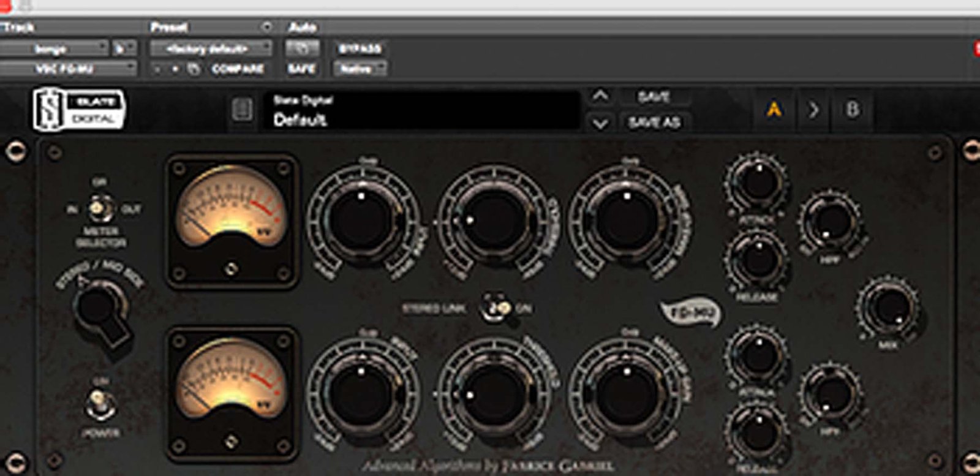
Task: Open the factory default preset dropdown
Action: (211, 48)
